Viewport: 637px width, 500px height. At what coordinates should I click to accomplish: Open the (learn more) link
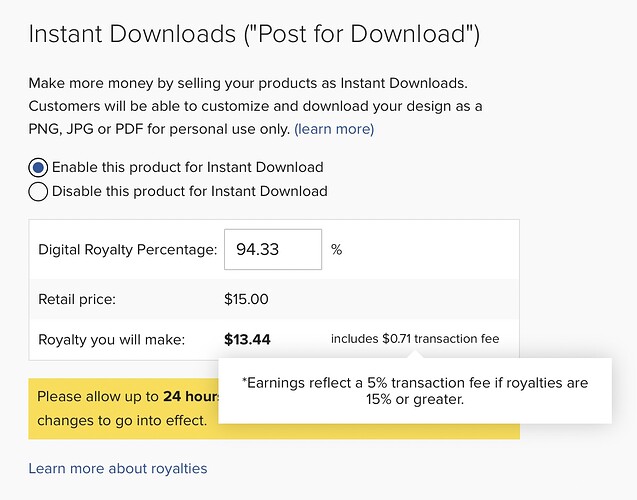334,129
